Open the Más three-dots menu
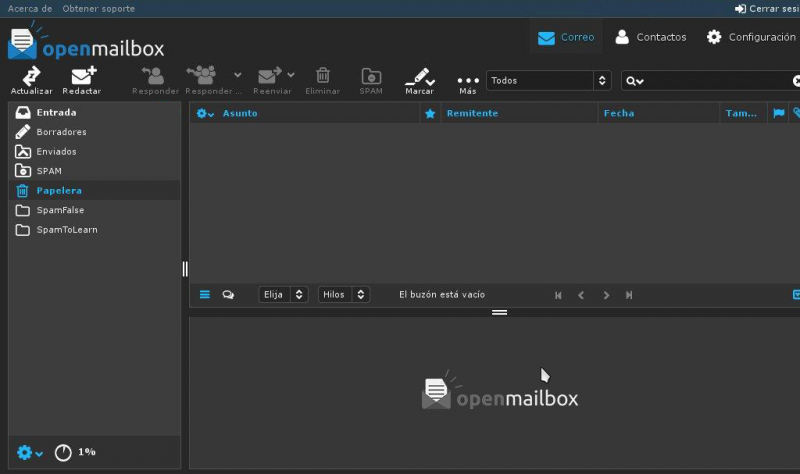Screen dimensions: 800x474 point(468,84)
